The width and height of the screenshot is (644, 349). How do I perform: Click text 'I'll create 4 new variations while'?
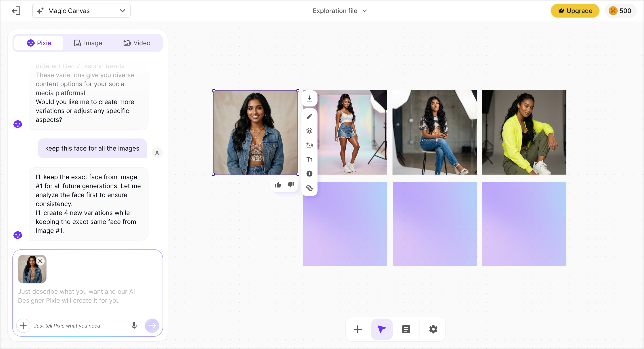83,213
